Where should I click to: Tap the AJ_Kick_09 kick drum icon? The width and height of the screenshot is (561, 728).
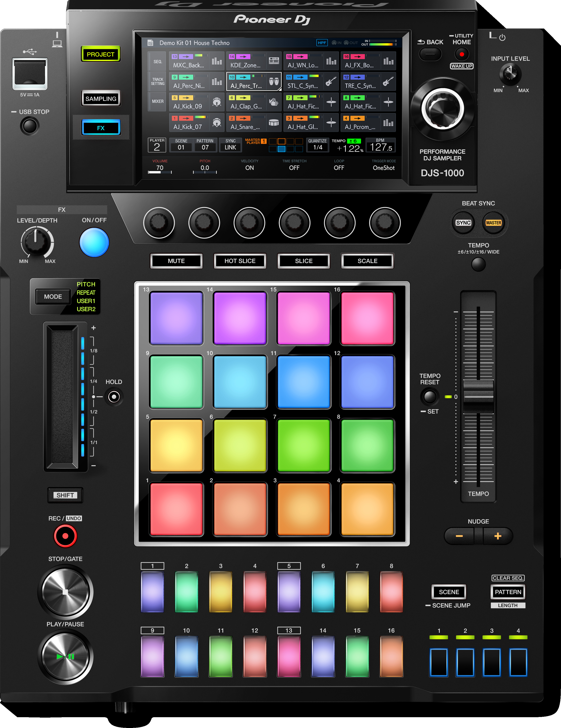click(x=217, y=102)
